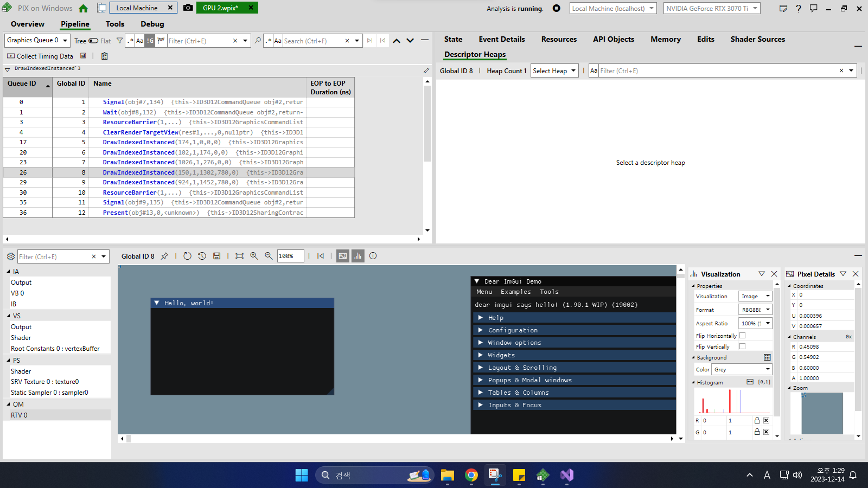Screen dimensions: 868x488
Task: Open the Event Details tab
Action: click(502, 39)
